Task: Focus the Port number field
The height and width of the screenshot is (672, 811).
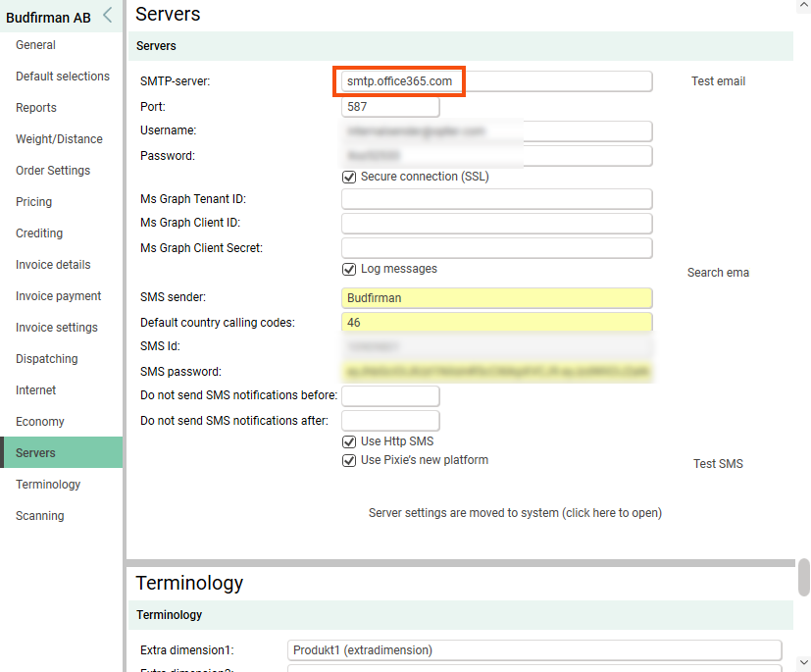Action: pos(390,107)
